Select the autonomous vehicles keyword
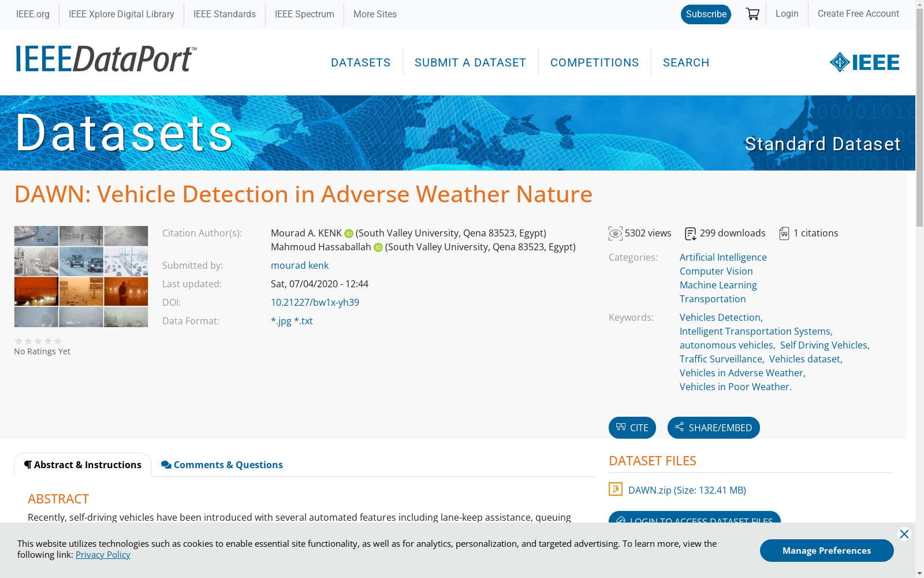This screenshot has height=578, width=924. [x=726, y=345]
